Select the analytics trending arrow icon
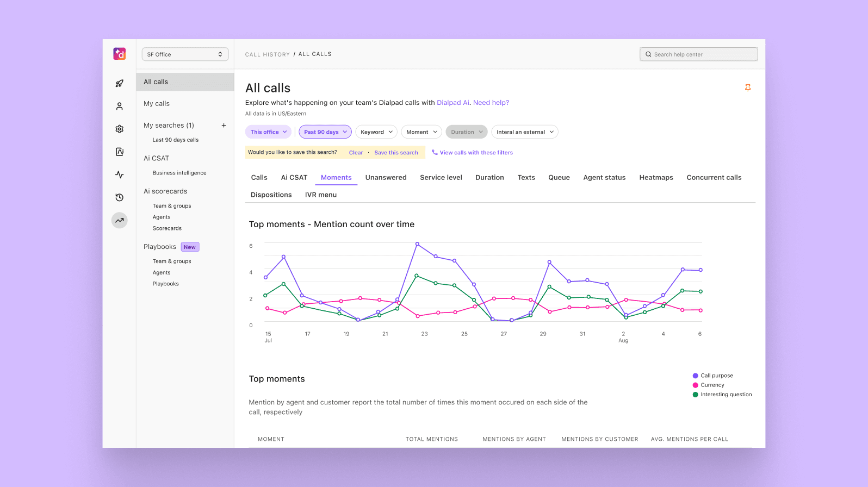 click(119, 221)
